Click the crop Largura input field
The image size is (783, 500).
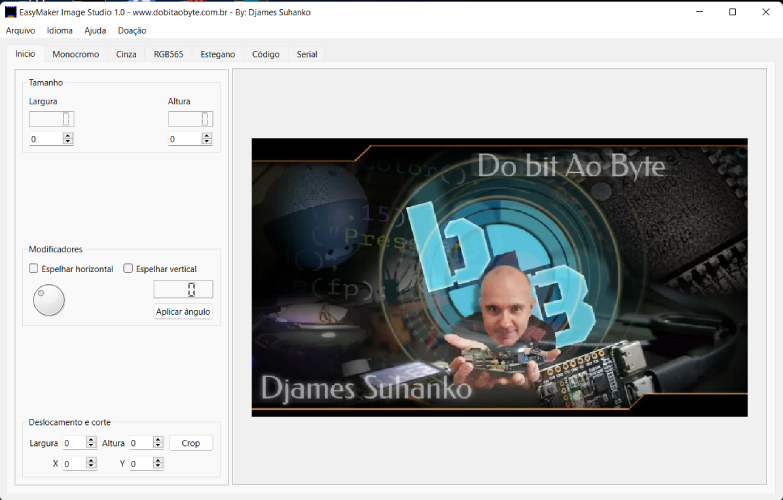(x=74, y=443)
